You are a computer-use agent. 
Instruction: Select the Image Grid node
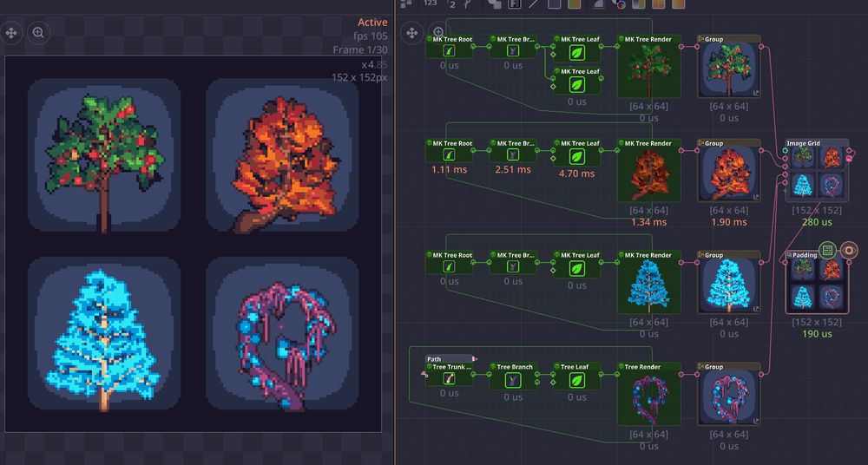click(x=817, y=171)
